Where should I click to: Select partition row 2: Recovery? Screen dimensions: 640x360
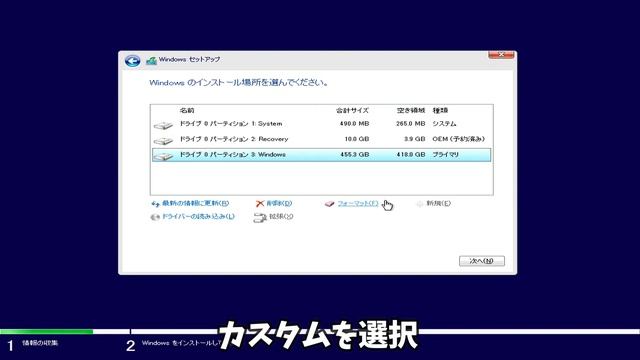tap(321, 139)
